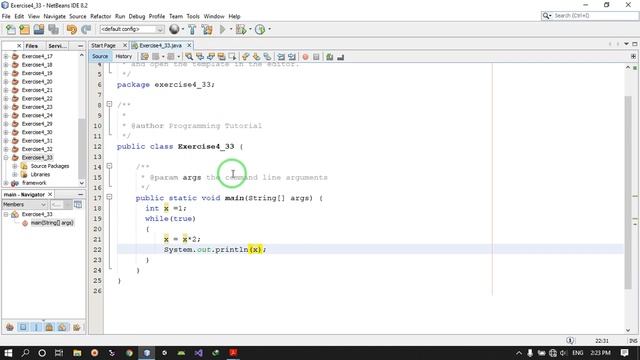
Task: Click the Last Edit icon in editor toolbar
Action: (x=144, y=57)
